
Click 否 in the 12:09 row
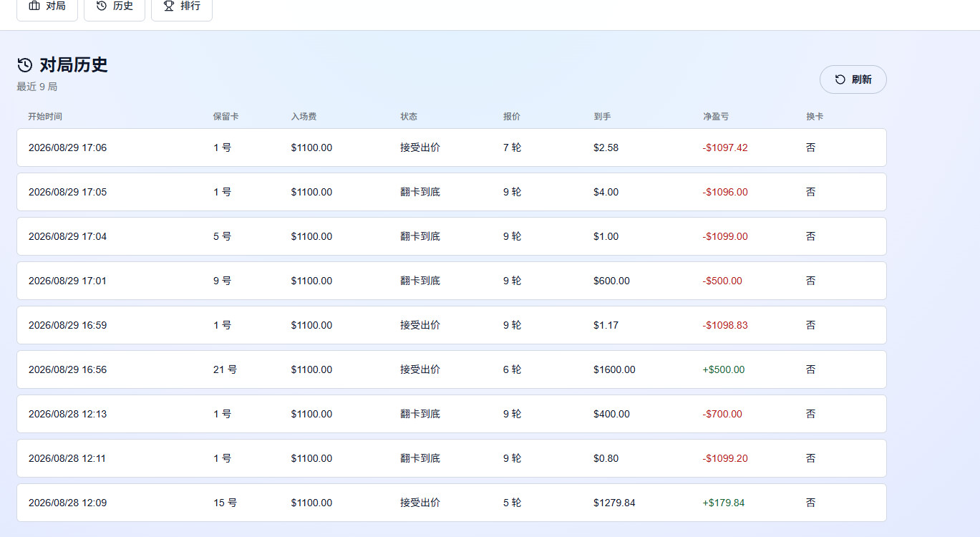click(811, 503)
